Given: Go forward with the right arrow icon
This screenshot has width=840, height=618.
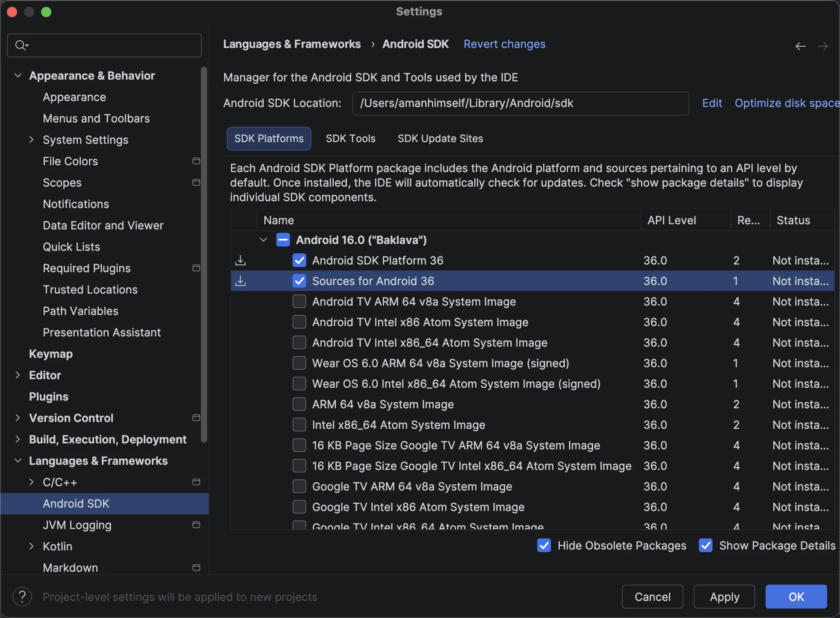Looking at the screenshot, I should coord(823,46).
